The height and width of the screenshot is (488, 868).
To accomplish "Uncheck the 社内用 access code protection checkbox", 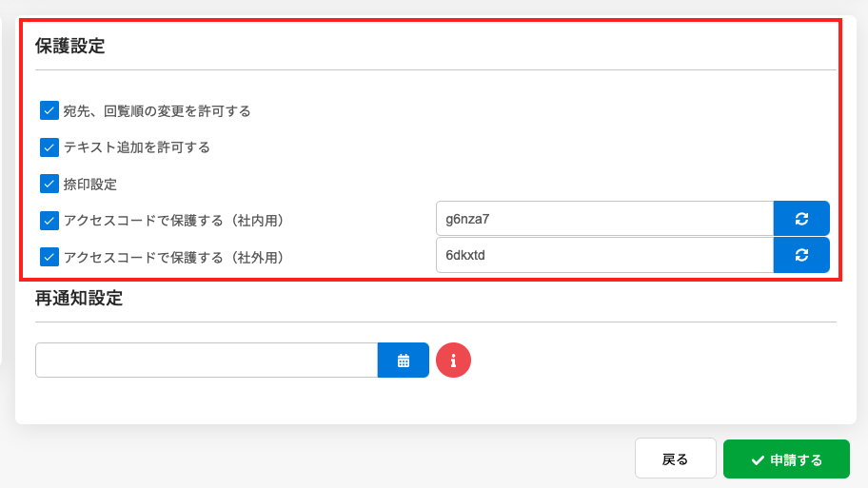I will pos(49,220).
